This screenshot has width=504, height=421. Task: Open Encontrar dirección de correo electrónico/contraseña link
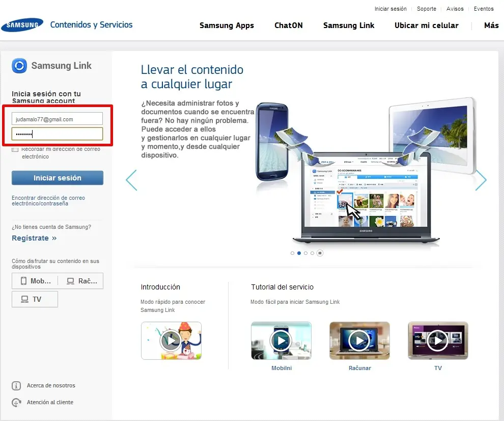(48, 200)
